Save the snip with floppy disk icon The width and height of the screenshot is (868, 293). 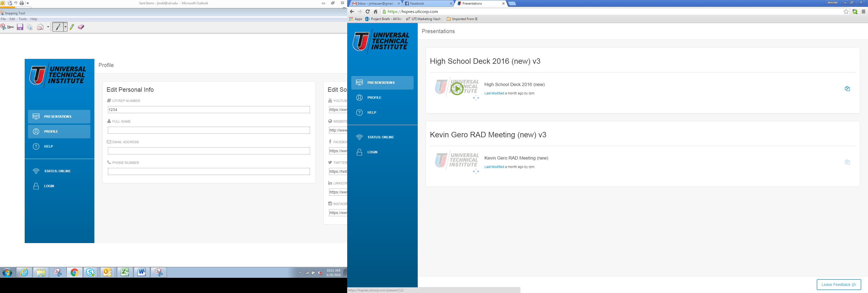[x=20, y=27]
